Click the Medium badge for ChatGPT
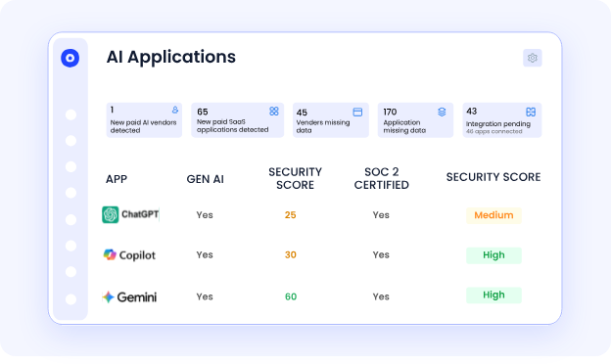This screenshot has height=364, width=611. (493, 215)
